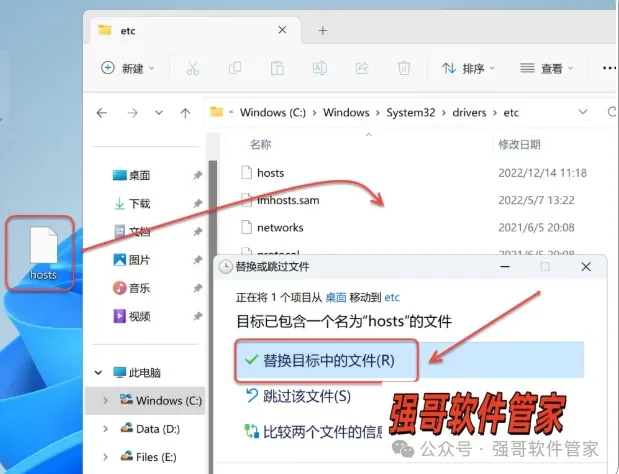619x474 pixels.
Task: Unpin 音乐 via its pin icon
Action: pos(197,288)
